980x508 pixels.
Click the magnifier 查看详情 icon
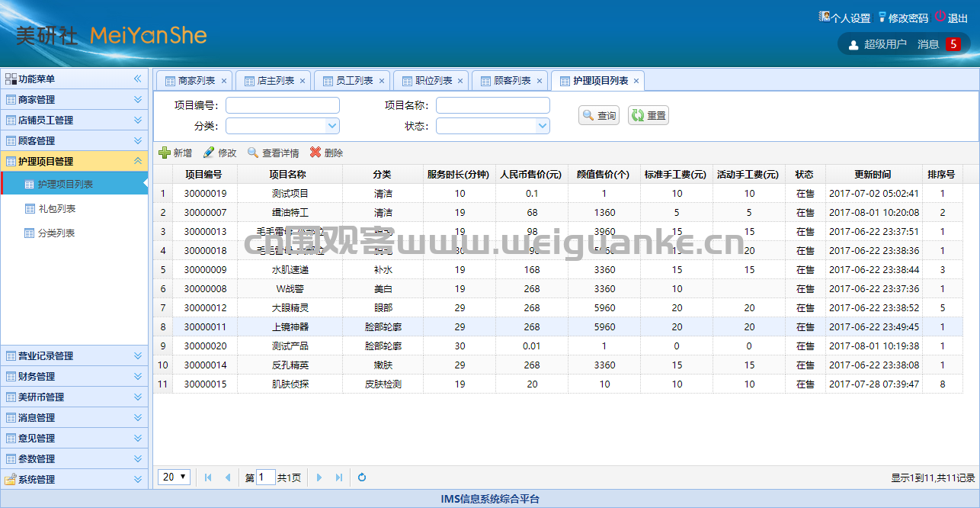click(x=253, y=153)
